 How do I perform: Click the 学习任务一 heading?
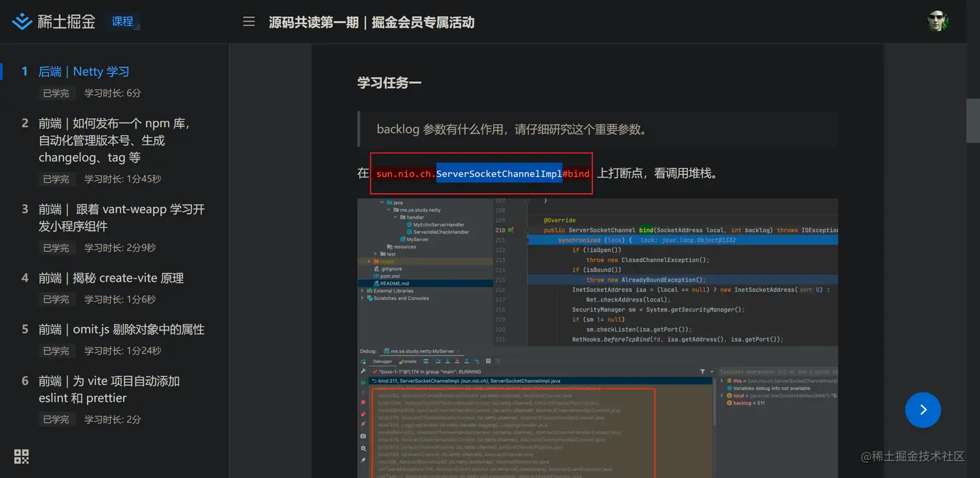(390, 83)
